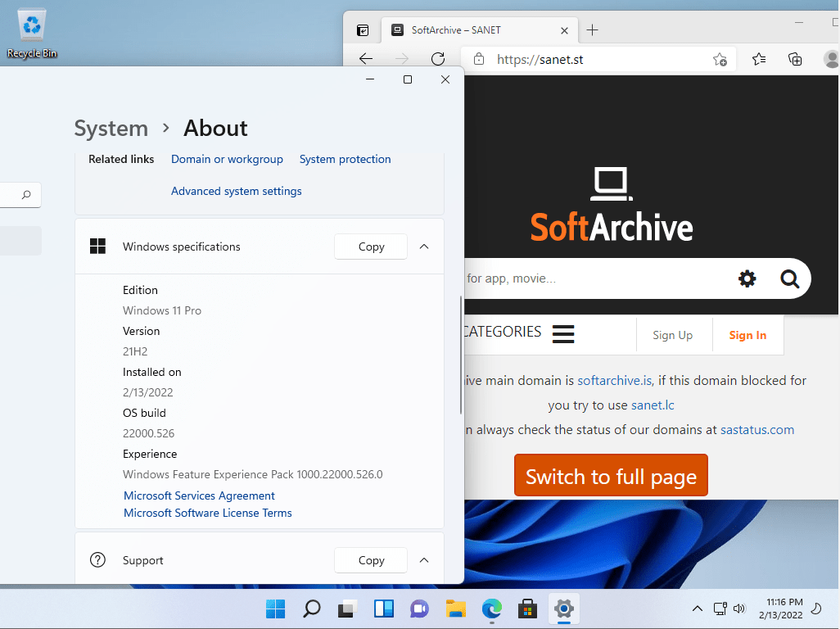Open Microsoft Services Agreement

(199, 496)
